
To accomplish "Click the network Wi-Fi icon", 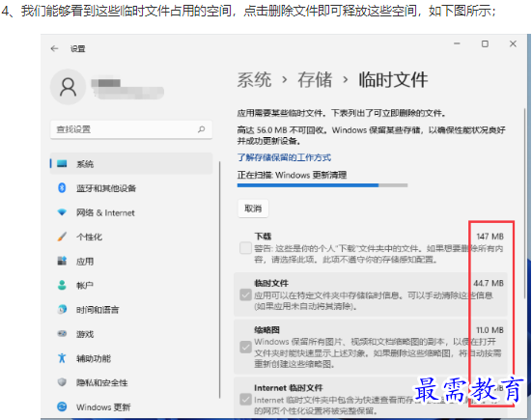I will [x=62, y=212].
